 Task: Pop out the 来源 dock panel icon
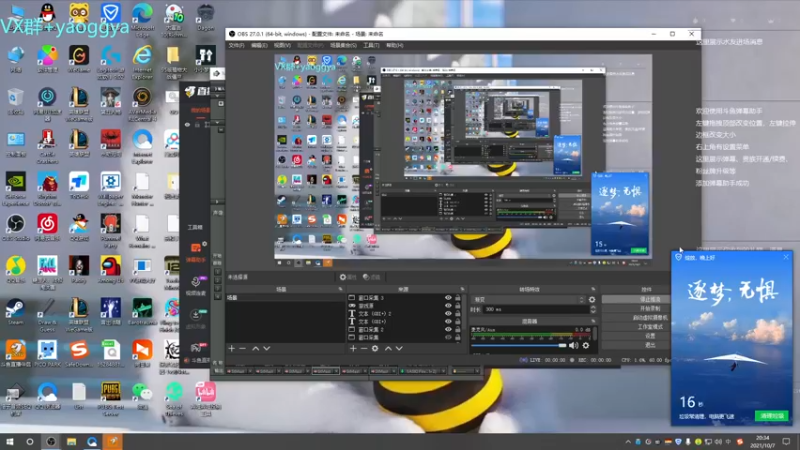pyautogui.click(x=462, y=289)
